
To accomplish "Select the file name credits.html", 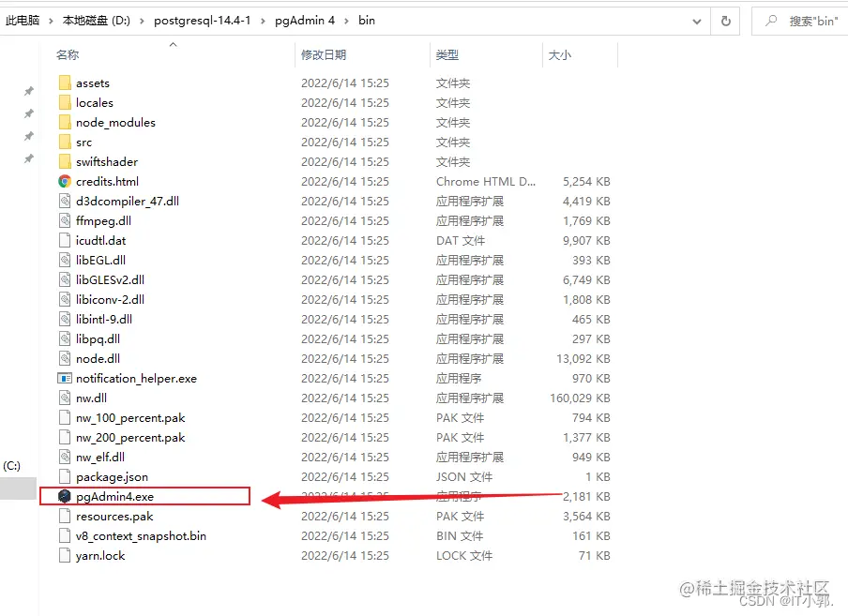I will pos(107,182).
